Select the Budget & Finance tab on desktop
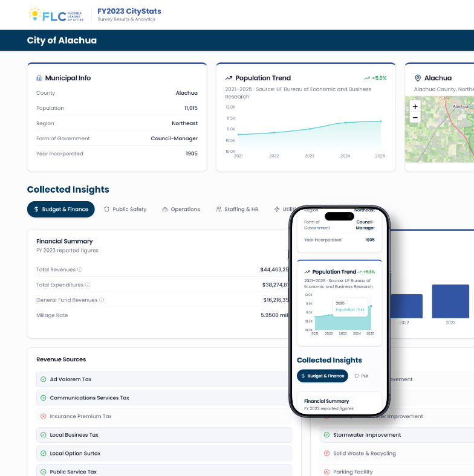474x476 pixels. [61, 209]
